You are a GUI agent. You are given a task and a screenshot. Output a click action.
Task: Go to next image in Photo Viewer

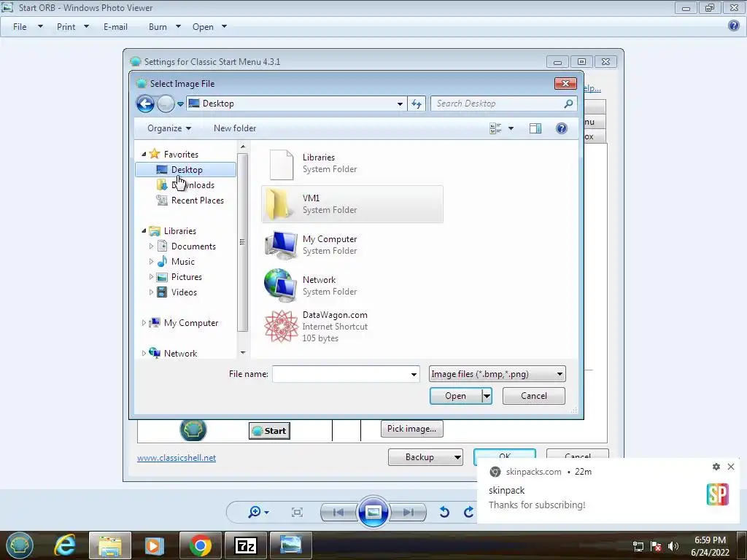click(408, 513)
